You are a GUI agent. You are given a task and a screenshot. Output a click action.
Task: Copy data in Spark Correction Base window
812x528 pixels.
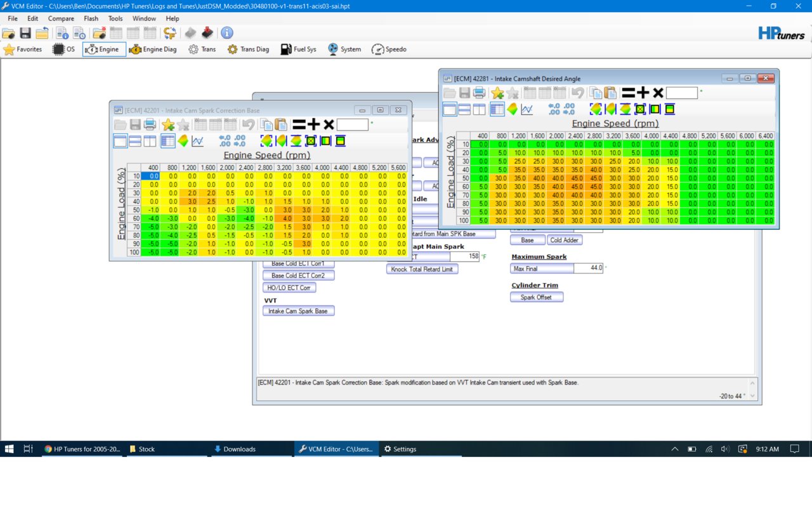(266, 124)
